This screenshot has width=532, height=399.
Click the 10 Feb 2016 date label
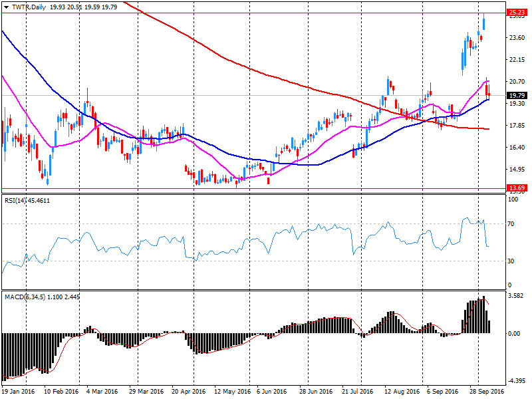61,391
